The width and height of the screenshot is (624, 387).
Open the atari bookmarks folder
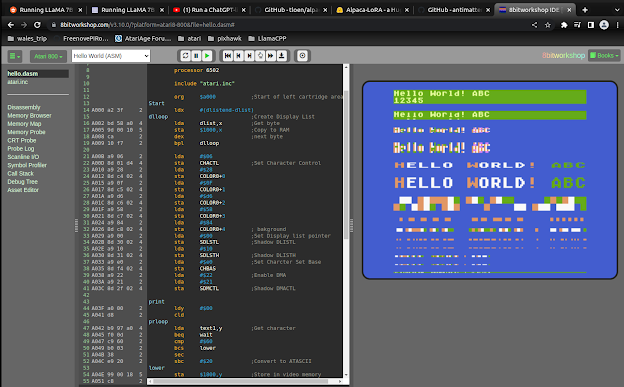pos(189,39)
